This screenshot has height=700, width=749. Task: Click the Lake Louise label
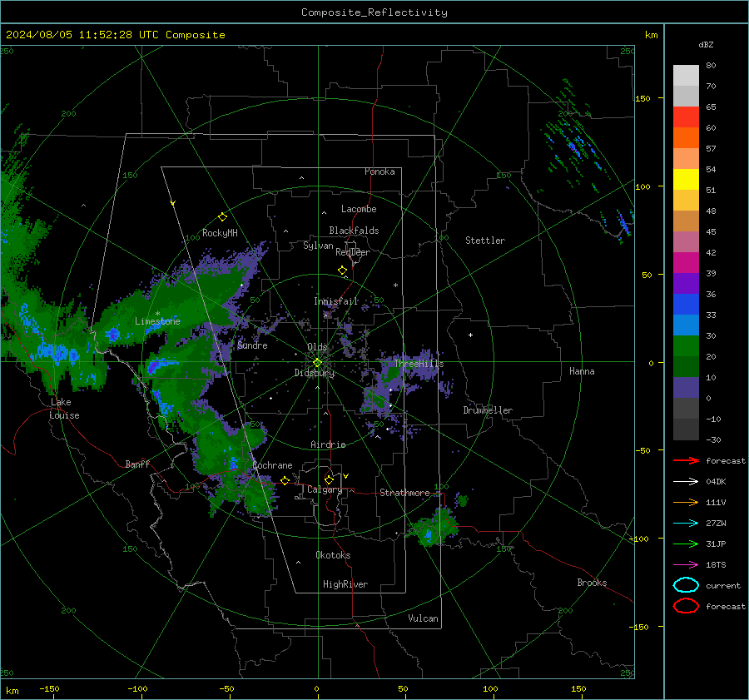pyautogui.click(x=64, y=409)
